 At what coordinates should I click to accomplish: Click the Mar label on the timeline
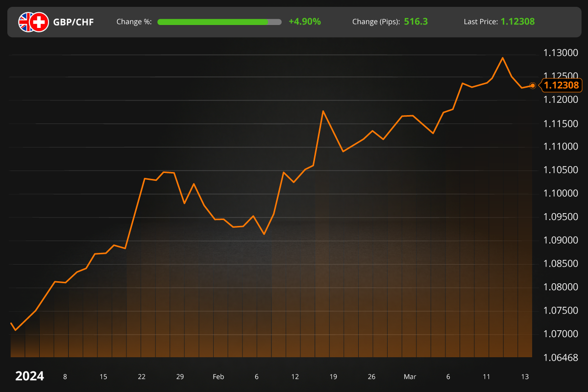409,377
